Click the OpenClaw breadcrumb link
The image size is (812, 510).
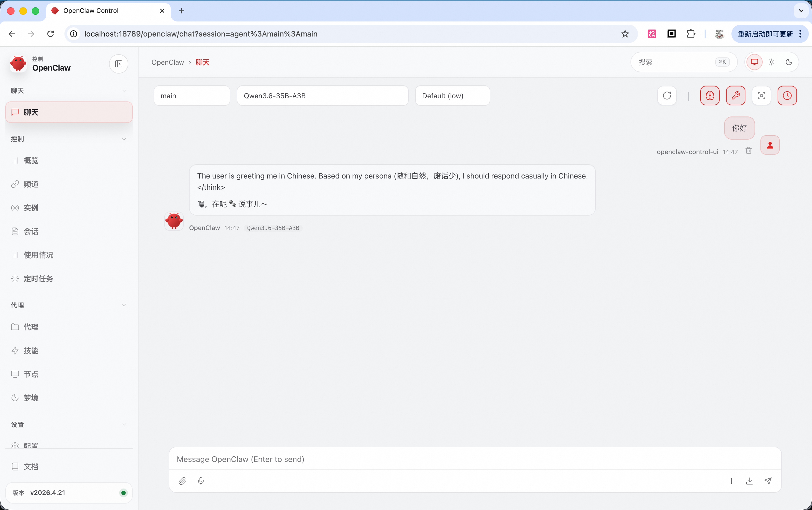click(x=168, y=62)
